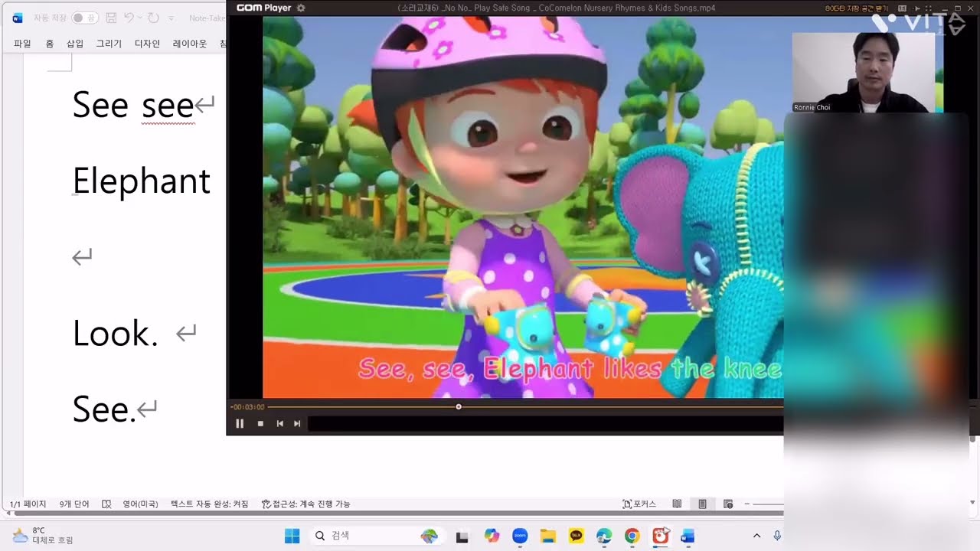Viewport: 980px width, 551px height.
Task: Enter GOM Player fullscreen mode icon
Action: (x=929, y=8)
